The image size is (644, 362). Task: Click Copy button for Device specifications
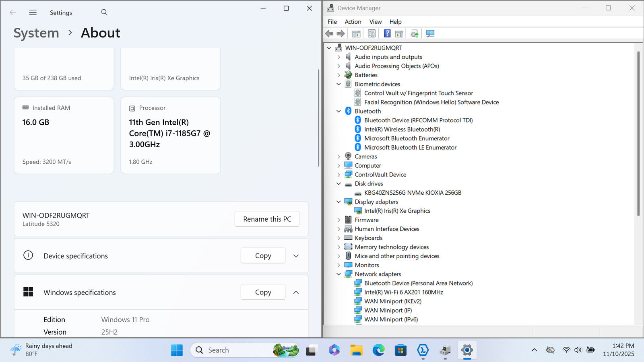pyautogui.click(x=263, y=256)
